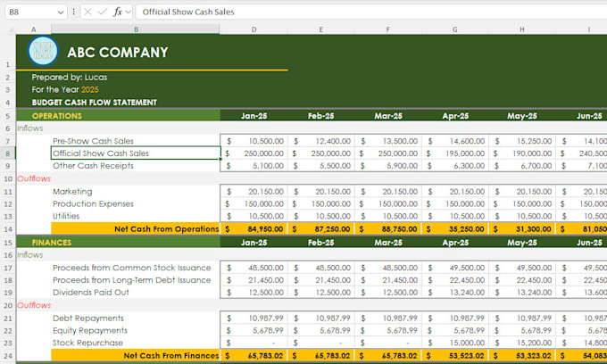
Task: Click the 'Pre-Show Cash Sales' label
Action: (94, 141)
